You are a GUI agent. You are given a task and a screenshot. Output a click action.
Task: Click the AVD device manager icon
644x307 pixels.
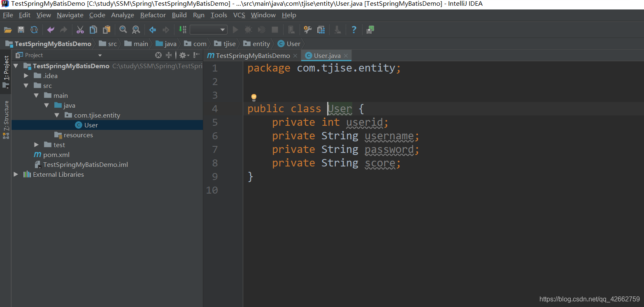291,30
